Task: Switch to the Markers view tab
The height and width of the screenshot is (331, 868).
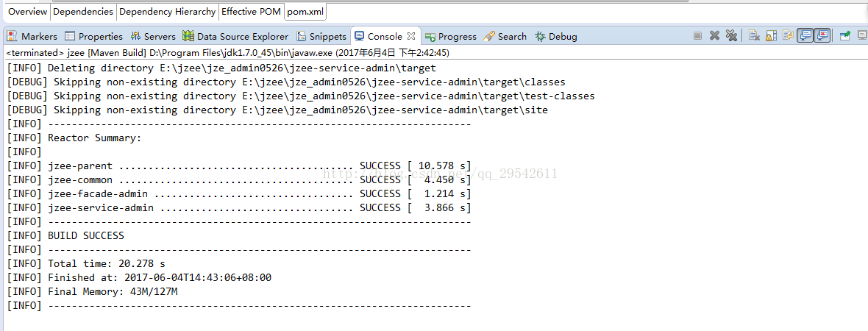Action: point(32,37)
